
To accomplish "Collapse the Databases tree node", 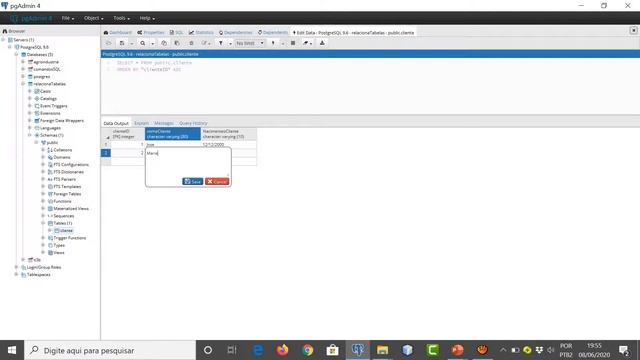I will (x=17, y=55).
